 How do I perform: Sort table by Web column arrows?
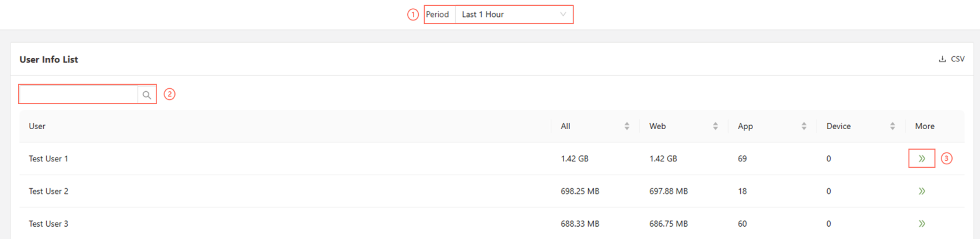tap(715, 126)
